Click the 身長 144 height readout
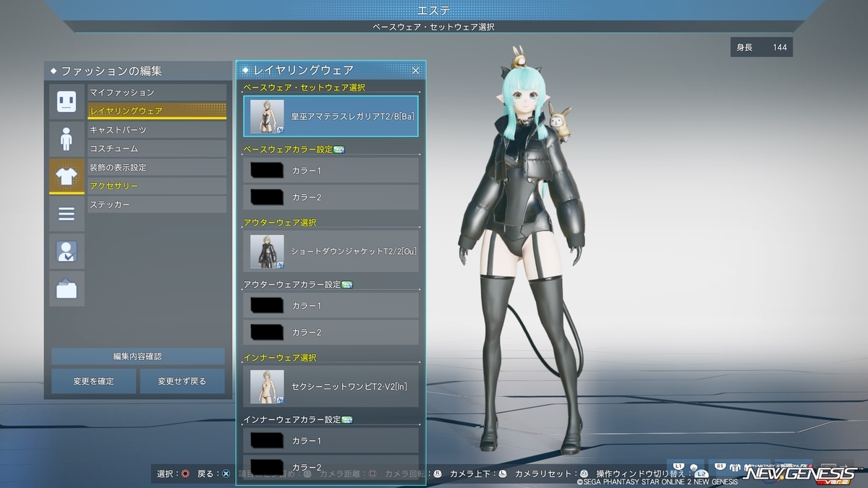868x488 pixels. (x=762, y=48)
